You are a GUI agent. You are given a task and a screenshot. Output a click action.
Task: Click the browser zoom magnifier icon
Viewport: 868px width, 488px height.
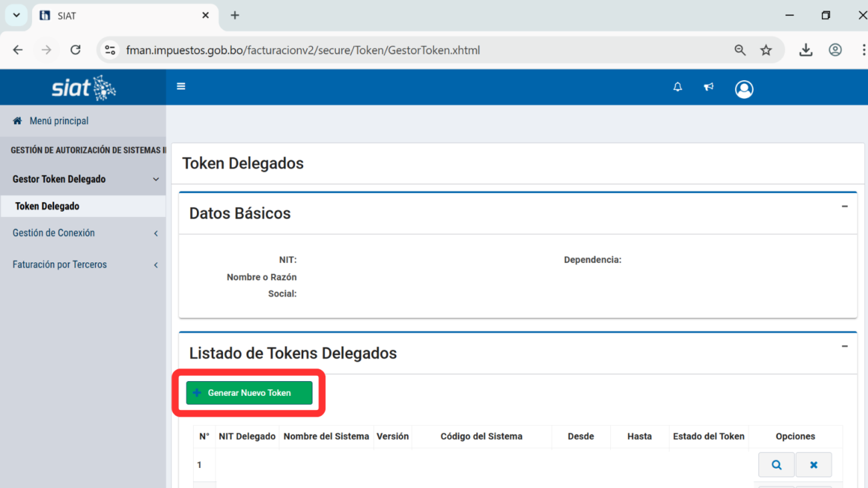pyautogui.click(x=740, y=50)
